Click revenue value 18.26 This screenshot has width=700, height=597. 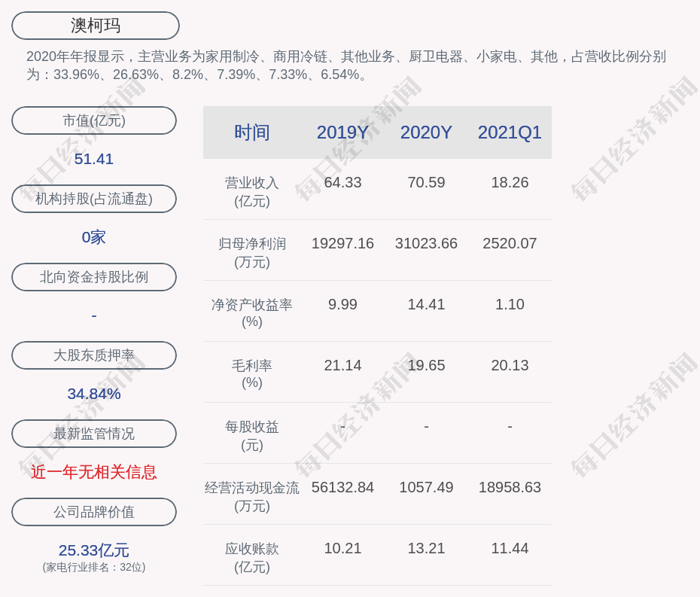[x=510, y=183]
